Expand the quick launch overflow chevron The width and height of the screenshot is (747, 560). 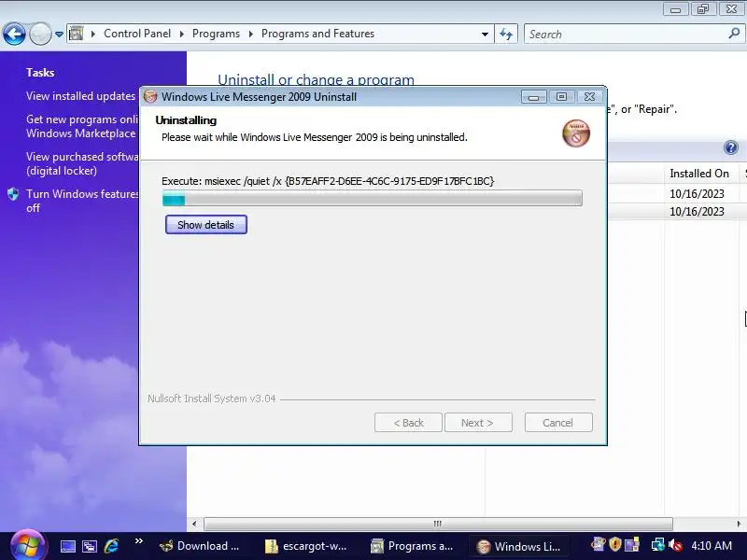tap(138, 541)
